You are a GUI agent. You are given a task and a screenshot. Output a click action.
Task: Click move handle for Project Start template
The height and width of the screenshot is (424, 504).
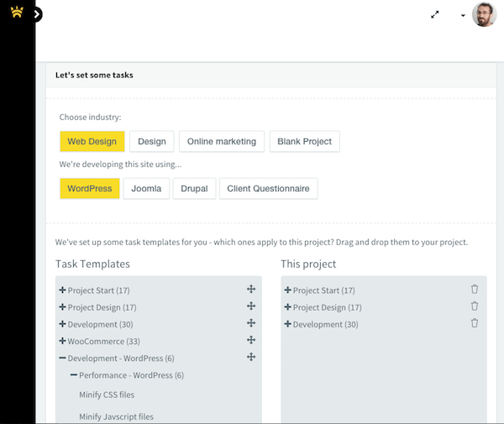tap(251, 289)
